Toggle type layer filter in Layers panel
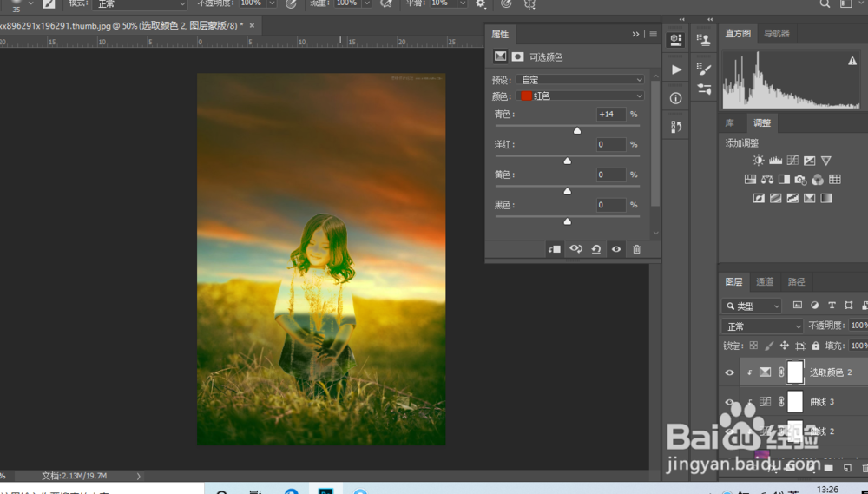This screenshot has height=494, width=868. pyautogui.click(x=832, y=305)
